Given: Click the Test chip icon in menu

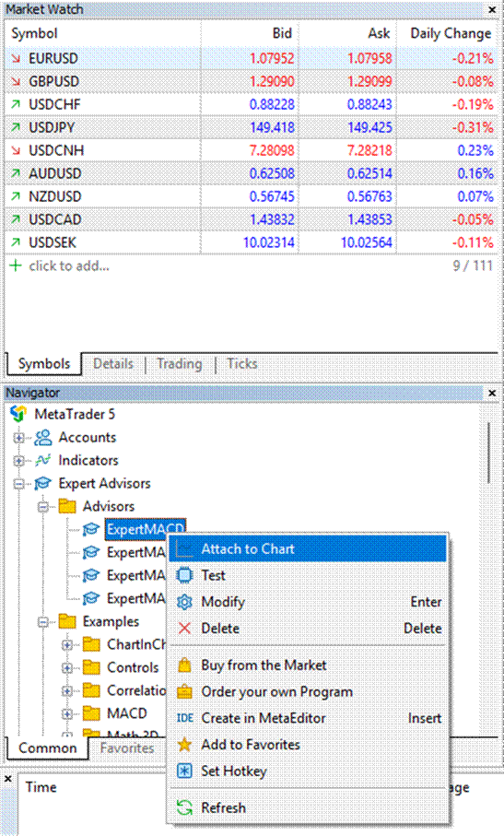Looking at the screenshot, I should pos(184,575).
